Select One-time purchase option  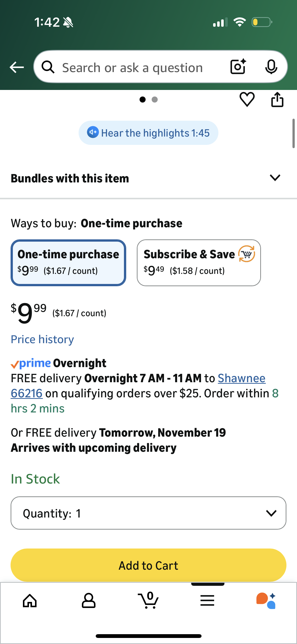[68, 263]
